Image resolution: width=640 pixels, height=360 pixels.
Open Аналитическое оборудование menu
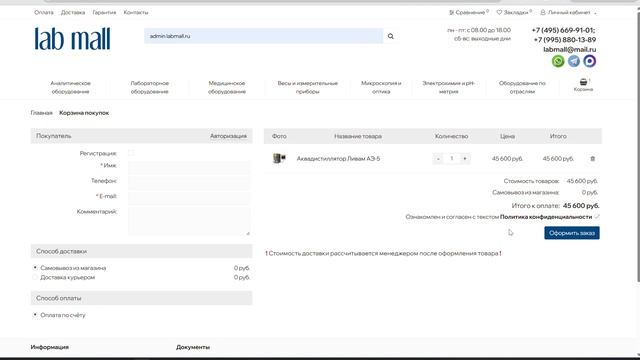click(71, 87)
